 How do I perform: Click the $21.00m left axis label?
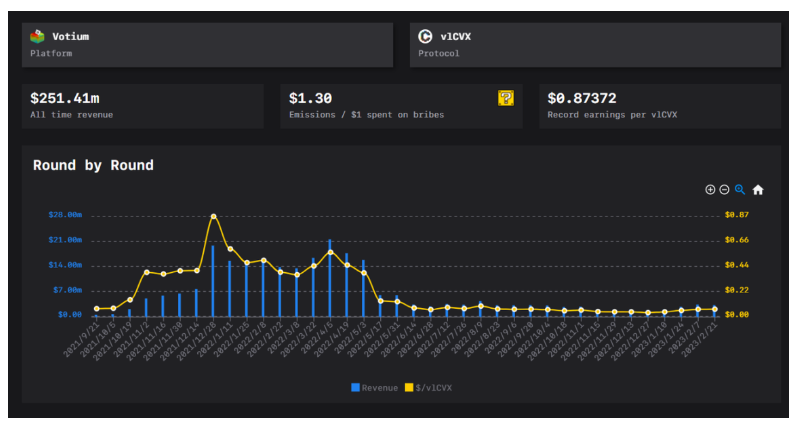pyautogui.click(x=65, y=240)
